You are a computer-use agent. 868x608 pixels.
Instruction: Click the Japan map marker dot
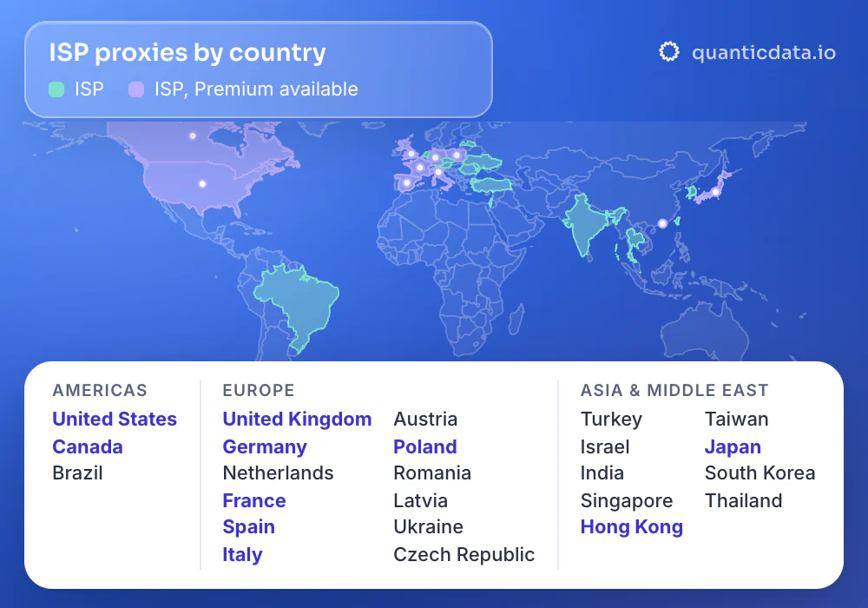(715, 192)
